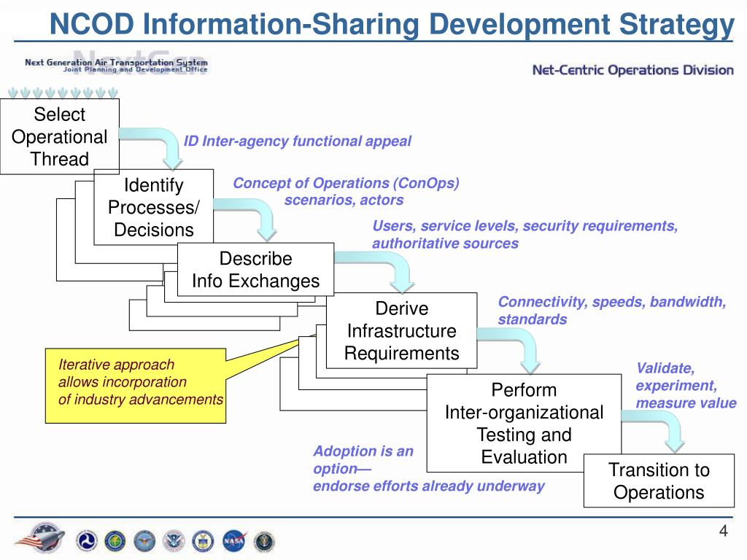Click 'Validate, experiment, measure value' annotation

click(x=686, y=385)
